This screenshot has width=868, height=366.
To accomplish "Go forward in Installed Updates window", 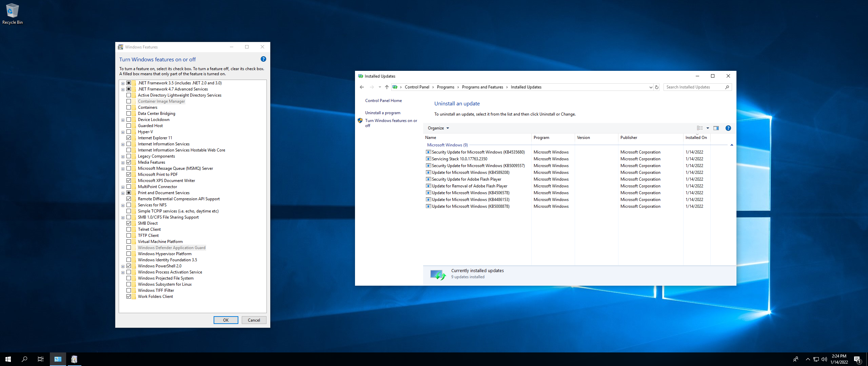I will click(x=372, y=87).
